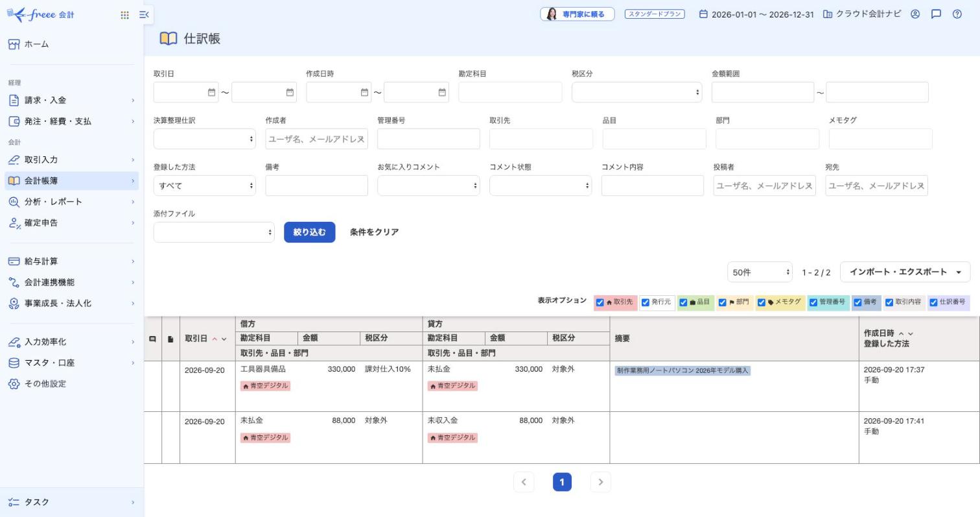Click the 工具器具備品 debit account cell
980x517 pixels.
[262, 369]
